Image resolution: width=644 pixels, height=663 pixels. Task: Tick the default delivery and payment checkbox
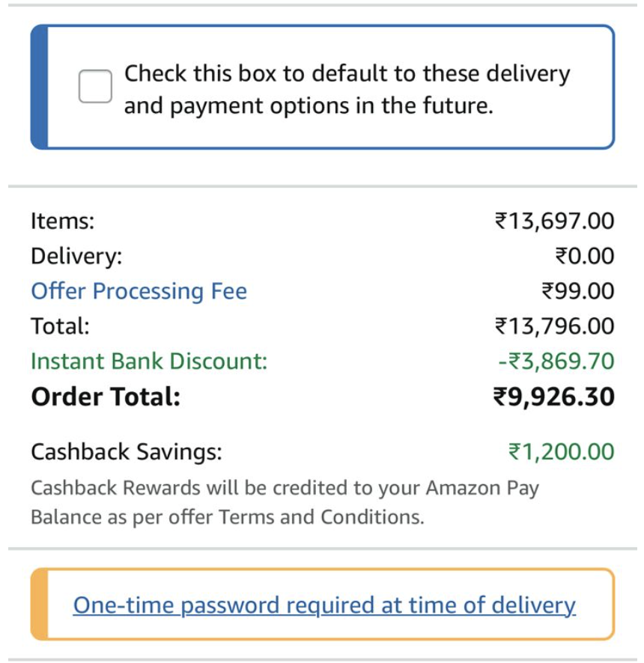click(95, 87)
